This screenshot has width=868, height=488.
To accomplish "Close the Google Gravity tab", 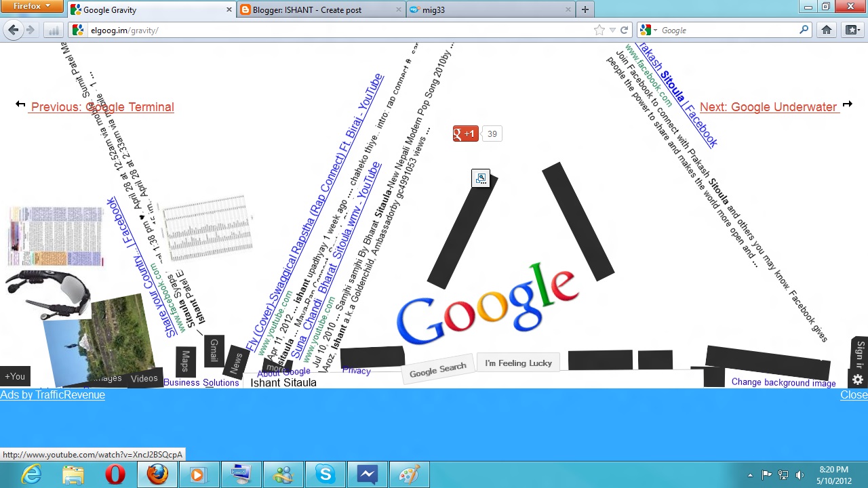I will tap(229, 9).
